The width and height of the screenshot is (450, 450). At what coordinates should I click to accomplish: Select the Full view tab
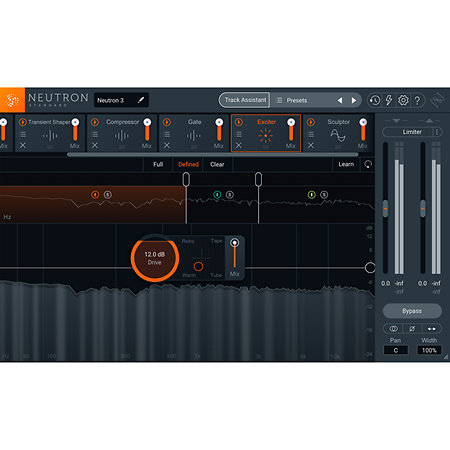pyautogui.click(x=158, y=164)
